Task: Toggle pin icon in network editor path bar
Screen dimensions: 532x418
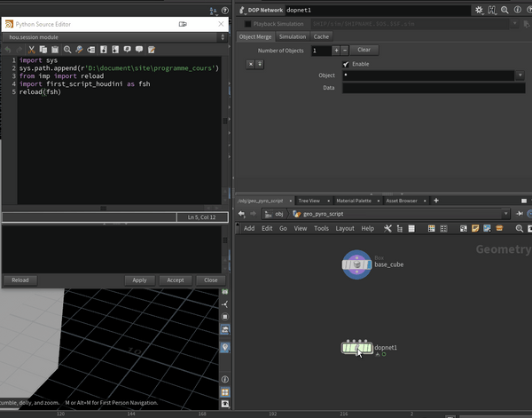Action: click(x=520, y=214)
